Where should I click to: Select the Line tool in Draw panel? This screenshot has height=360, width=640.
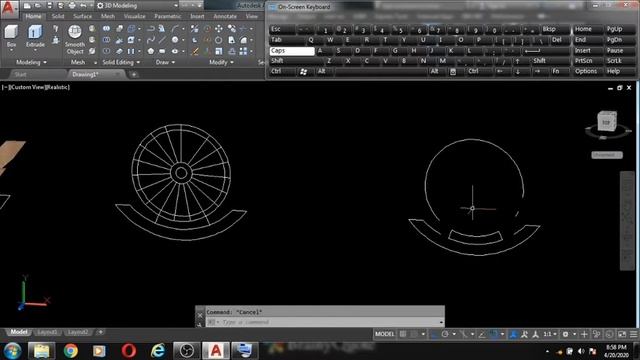coord(162,40)
